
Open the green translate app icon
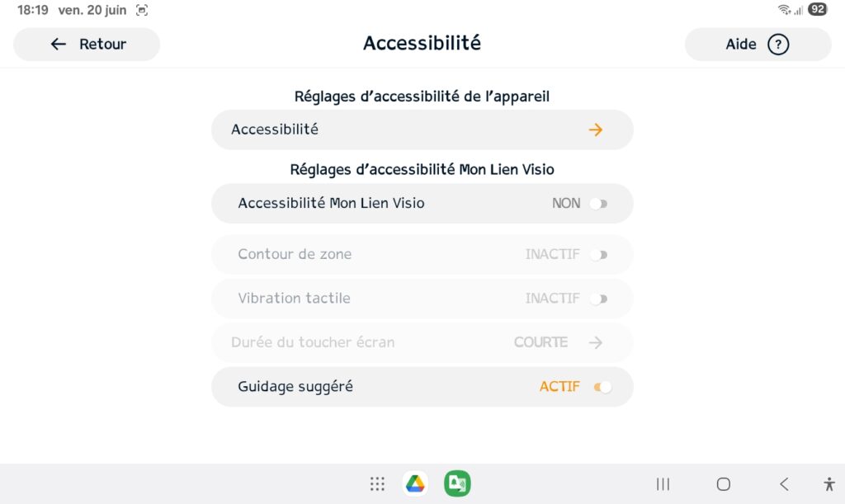pos(457,483)
